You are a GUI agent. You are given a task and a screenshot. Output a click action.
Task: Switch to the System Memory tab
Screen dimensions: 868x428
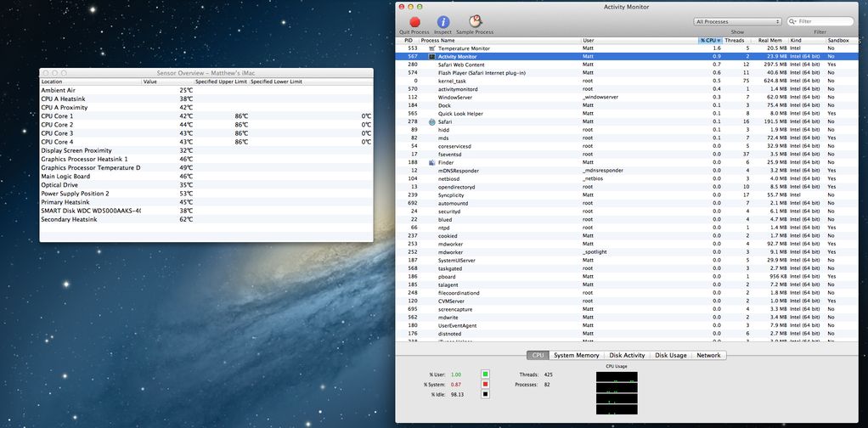576,355
